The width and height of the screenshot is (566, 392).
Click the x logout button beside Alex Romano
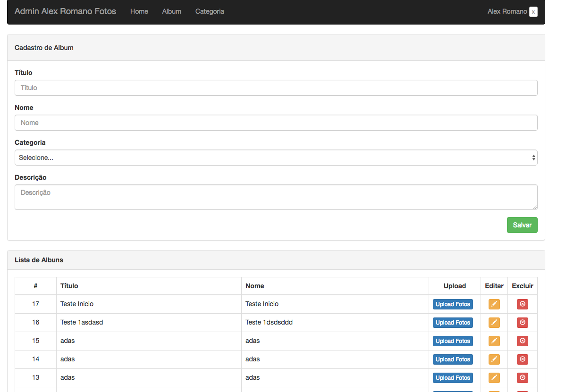tap(533, 12)
